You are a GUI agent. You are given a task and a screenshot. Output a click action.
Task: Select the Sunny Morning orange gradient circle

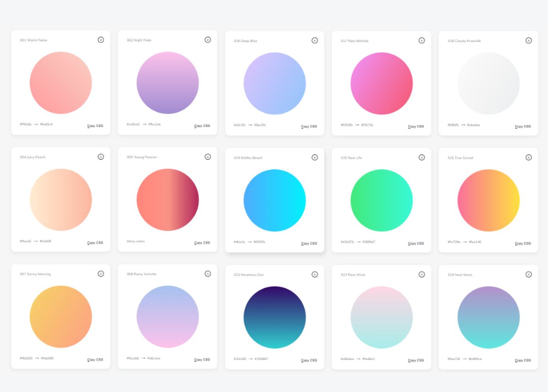coord(61,317)
